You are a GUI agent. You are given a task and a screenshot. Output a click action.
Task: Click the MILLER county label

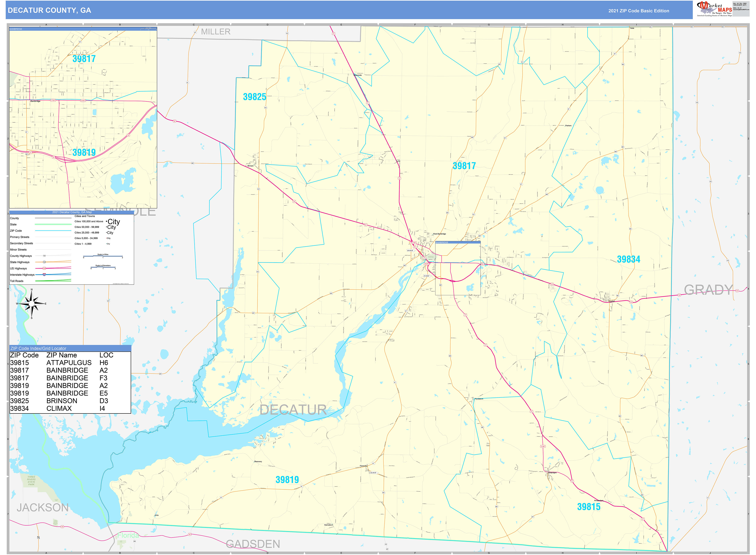pyautogui.click(x=216, y=32)
